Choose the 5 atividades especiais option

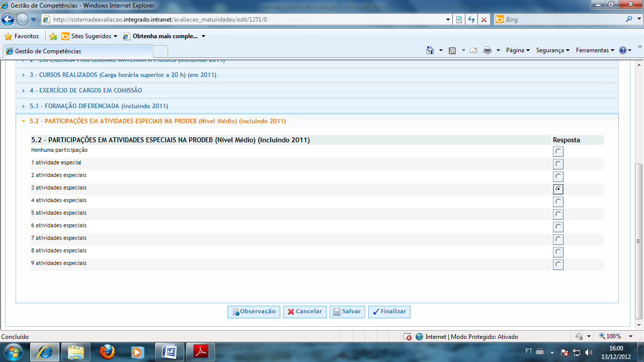tap(558, 214)
